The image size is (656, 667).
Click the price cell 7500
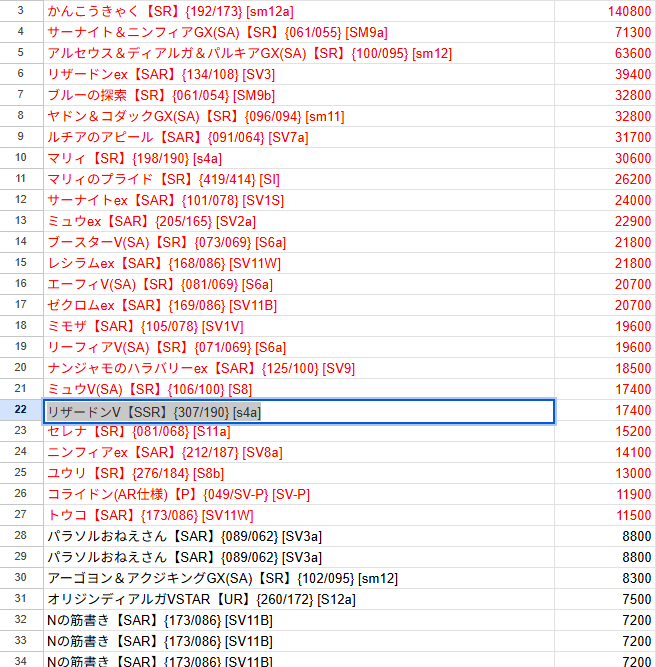(x=605, y=599)
